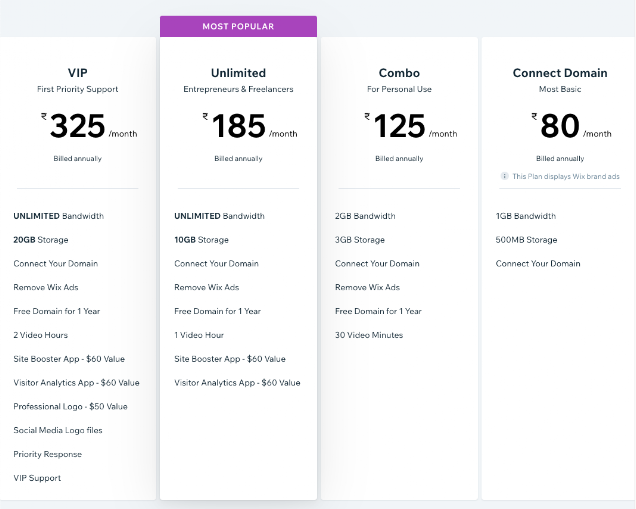636x509 pixels.
Task: Click Remove Wix Ads in VIP plan
Action: pos(46,288)
